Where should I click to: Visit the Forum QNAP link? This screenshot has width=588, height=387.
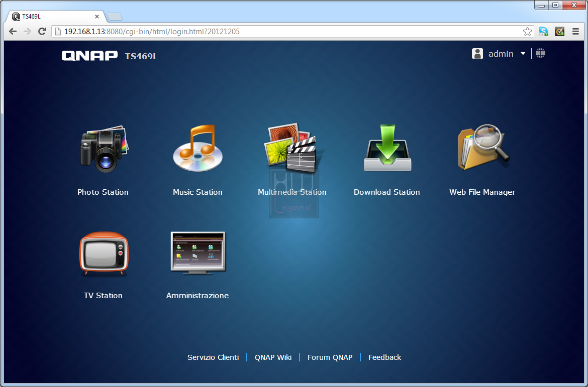[x=330, y=357]
